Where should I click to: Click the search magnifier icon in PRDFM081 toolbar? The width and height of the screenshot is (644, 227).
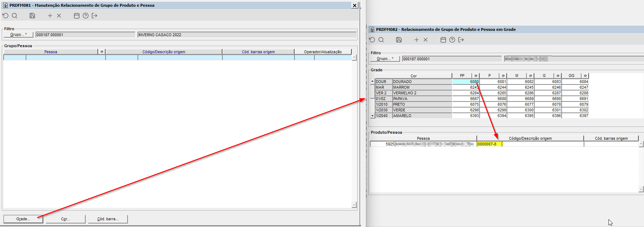pyautogui.click(x=15, y=16)
